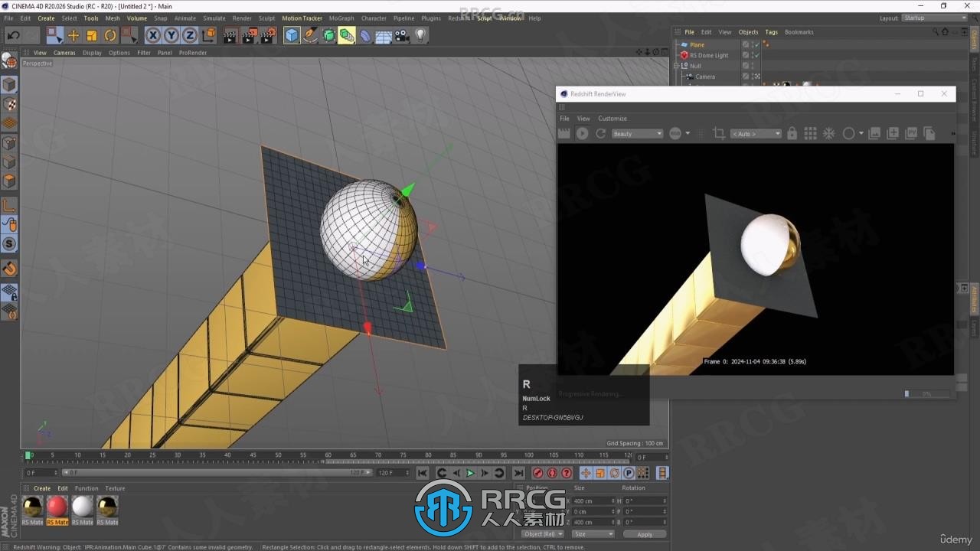This screenshot has width=980, height=551.
Task: Toggle RenderView camera lock
Action: (x=792, y=133)
